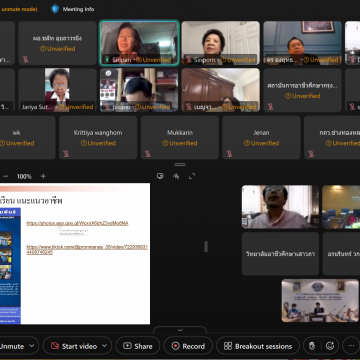This screenshot has height=360, width=360.
Task: Open the Meeting Info shield icon
Action: coord(55,9)
